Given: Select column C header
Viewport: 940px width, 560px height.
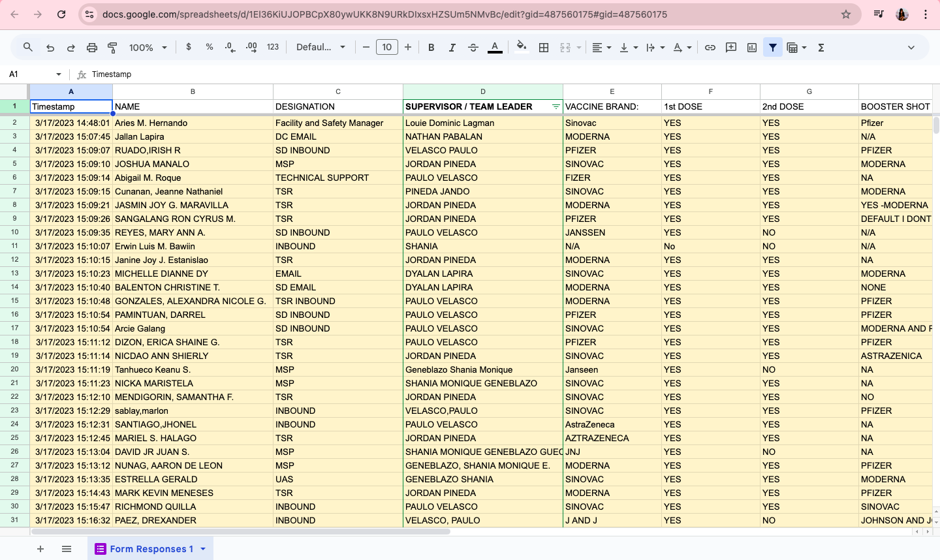Looking at the screenshot, I should 338,91.
